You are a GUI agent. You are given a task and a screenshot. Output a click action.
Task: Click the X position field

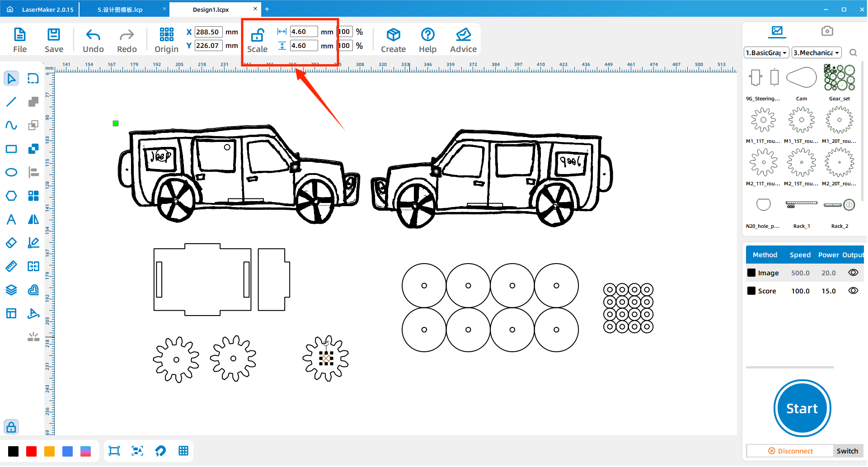click(x=208, y=32)
